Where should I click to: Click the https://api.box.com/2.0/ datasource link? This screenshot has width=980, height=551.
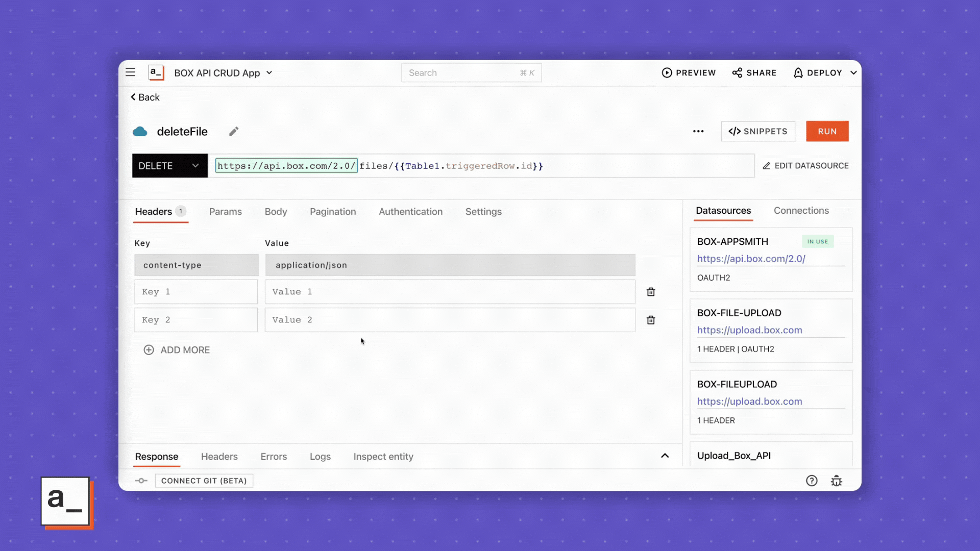tap(751, 259)
